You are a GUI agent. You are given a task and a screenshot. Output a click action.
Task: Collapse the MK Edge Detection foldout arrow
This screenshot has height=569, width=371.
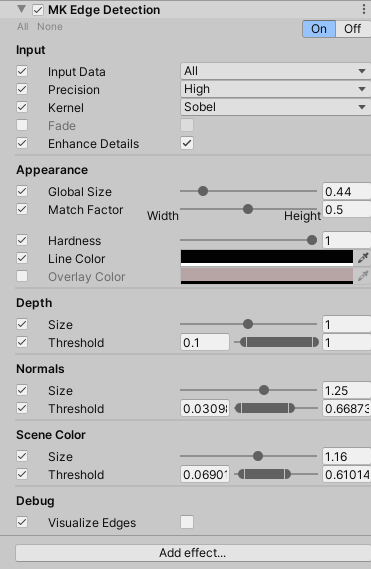(21, 9)
